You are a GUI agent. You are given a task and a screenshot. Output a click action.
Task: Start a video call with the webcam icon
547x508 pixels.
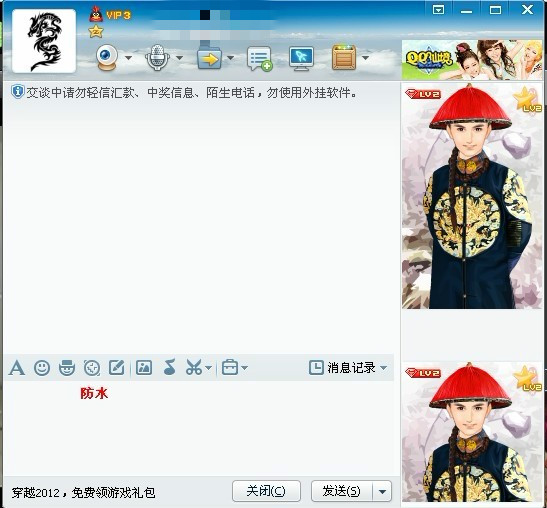point(107,58)
